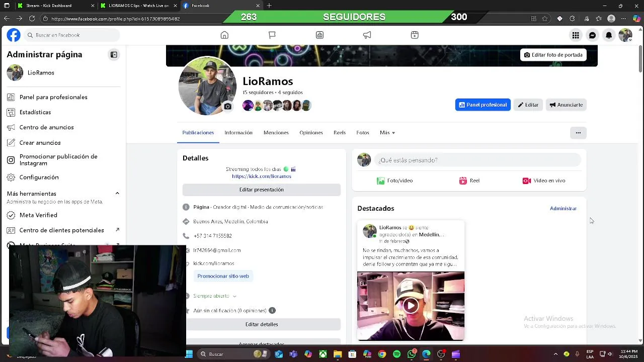Screen dimensions: 644x362
Task: Click Editar foto de portada
Action: coord(553,55)
